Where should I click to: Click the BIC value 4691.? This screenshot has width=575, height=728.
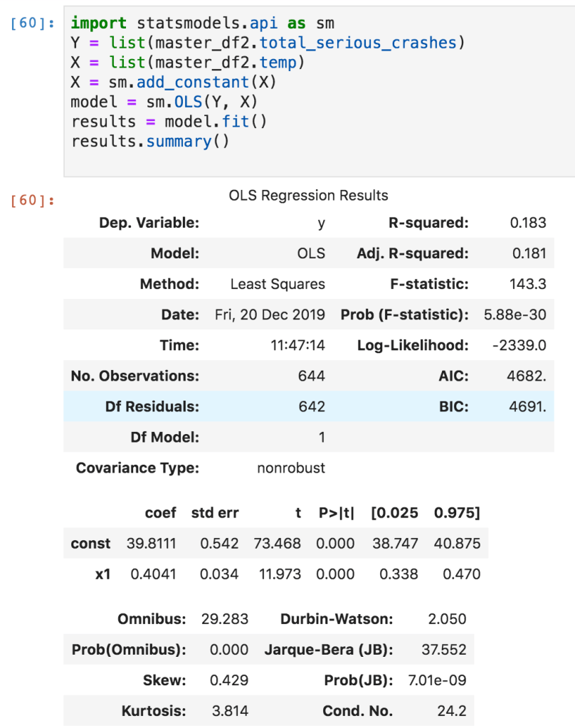click(x=527, y=407)
